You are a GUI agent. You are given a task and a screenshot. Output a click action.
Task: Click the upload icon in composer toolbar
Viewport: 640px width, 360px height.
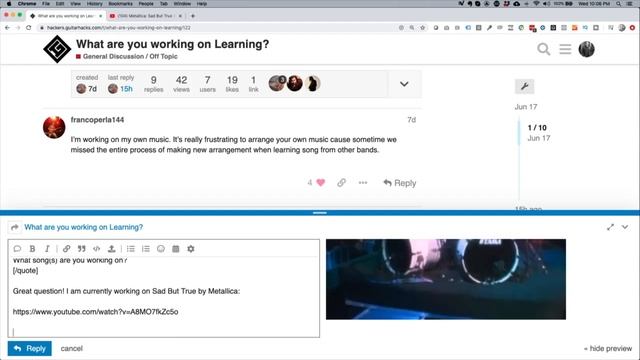111,249
